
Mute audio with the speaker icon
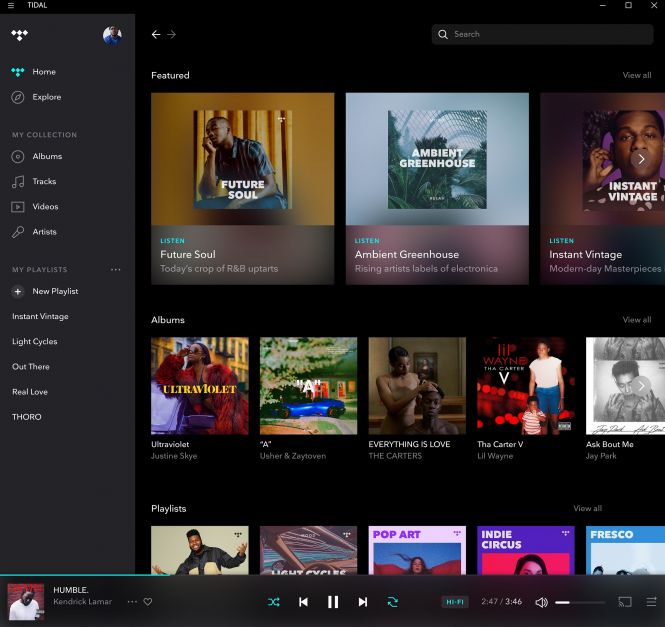(x=541, y=602)
